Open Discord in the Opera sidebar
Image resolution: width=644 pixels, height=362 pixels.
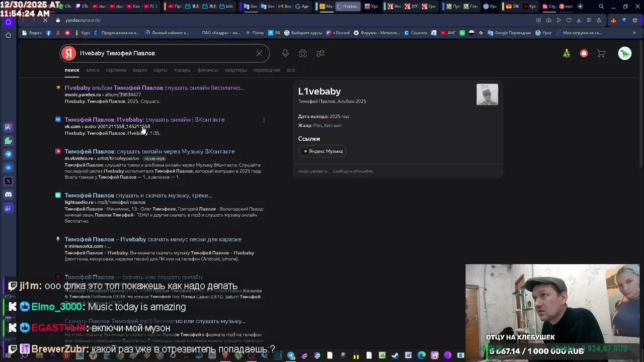pyautogui.click(x=8, y=195)
